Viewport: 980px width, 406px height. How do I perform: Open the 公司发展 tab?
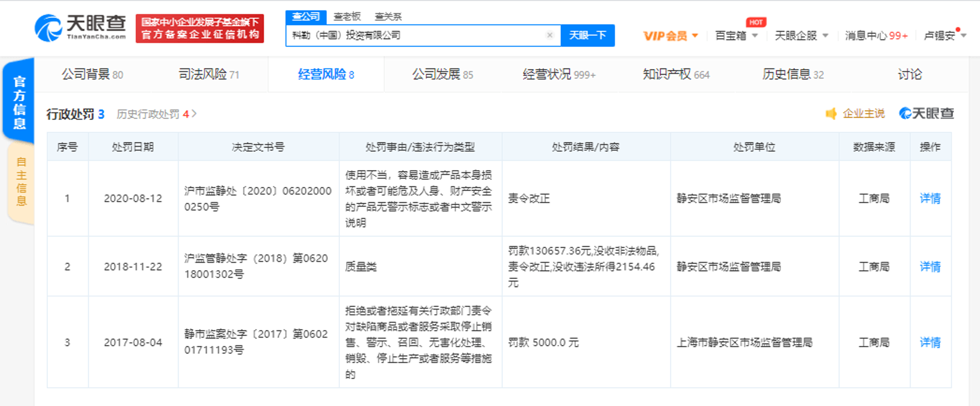pyautogui.click(x=443, y=75)
